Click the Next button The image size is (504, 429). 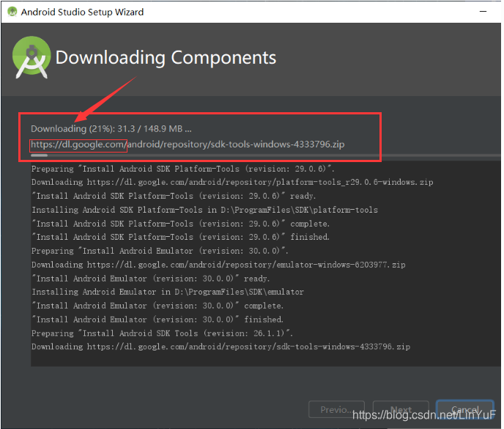coord(401,409)
